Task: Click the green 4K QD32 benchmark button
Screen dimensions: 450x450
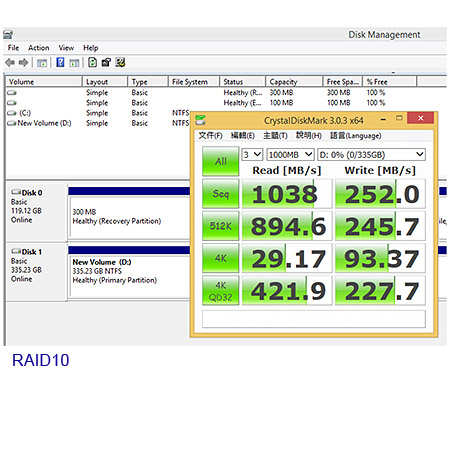Action: tap(220, 290)
